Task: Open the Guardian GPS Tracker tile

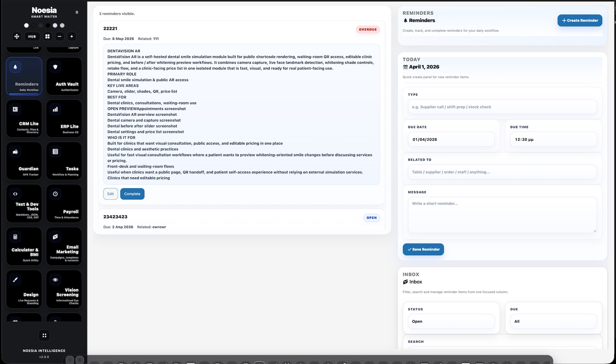Action: (24, 161)
